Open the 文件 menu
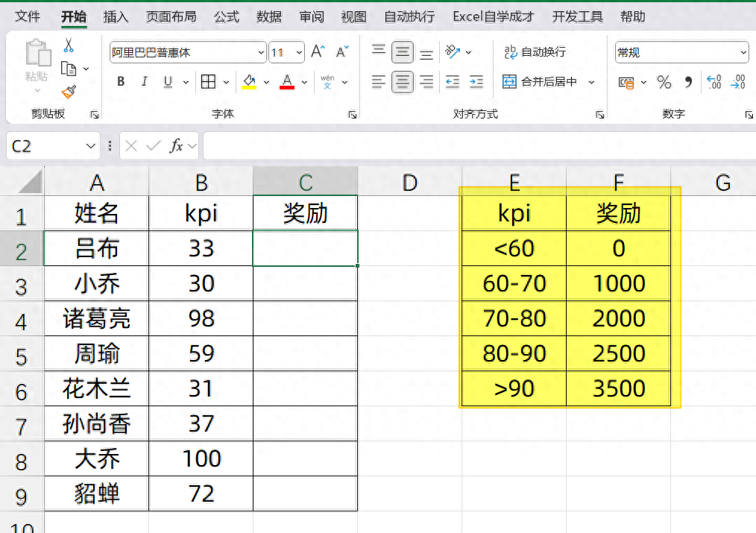 pos(27,16)
